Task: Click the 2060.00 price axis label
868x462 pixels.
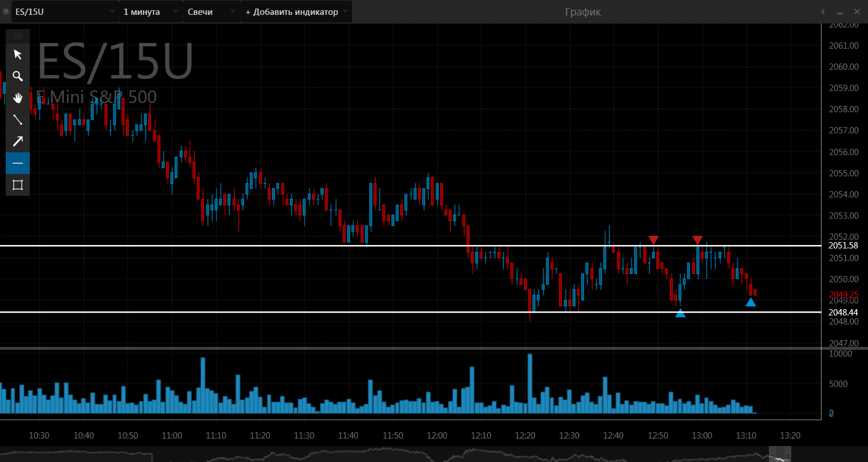Action: click(843, 67)
